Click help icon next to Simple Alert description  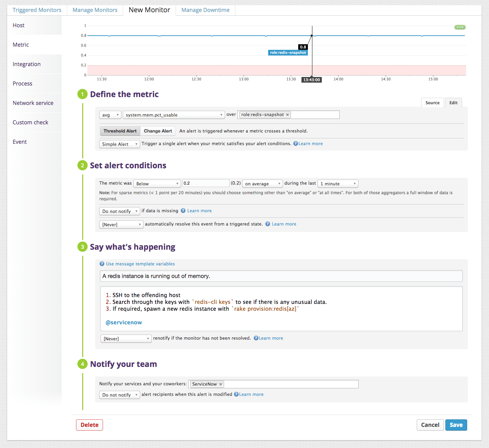(296, 144)
